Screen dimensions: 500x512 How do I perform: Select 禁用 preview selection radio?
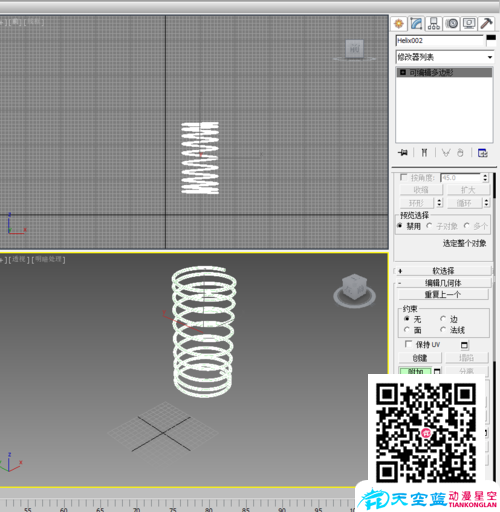(400, 226)
